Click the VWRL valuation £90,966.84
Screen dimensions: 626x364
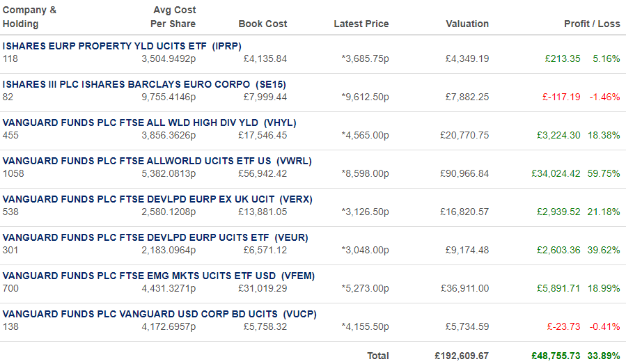point(464,174)
